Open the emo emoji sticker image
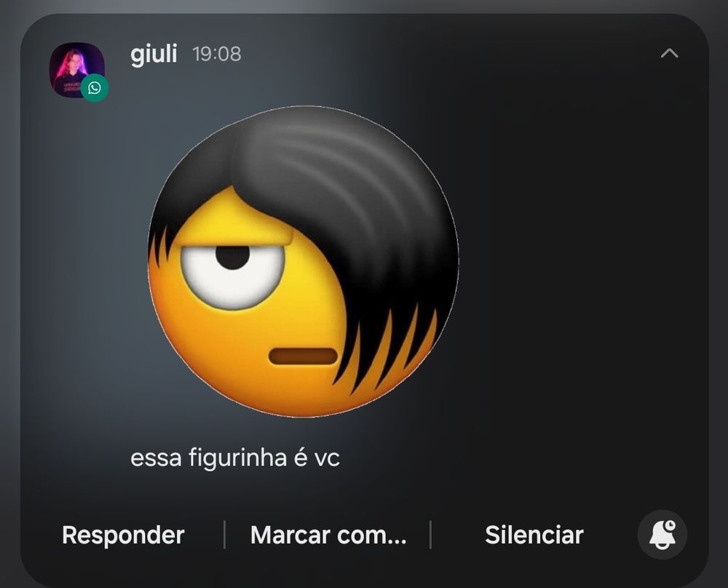Screen dimensions: 728x588 [303, 261]
